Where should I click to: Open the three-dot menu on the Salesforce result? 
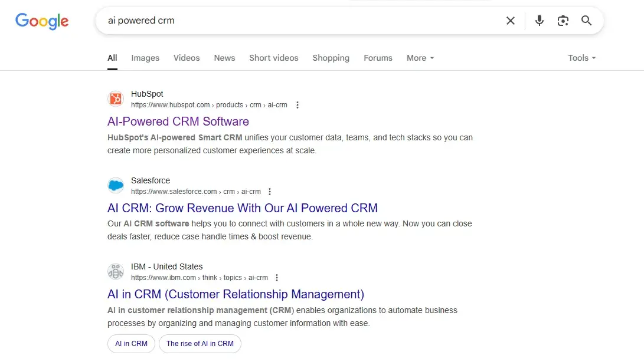[x=270, y=191]
